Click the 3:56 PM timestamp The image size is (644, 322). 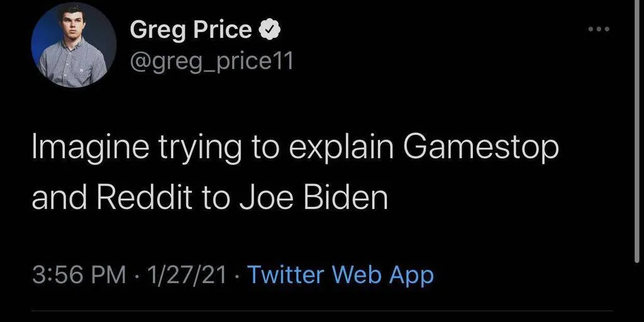(x=79, y=275)
